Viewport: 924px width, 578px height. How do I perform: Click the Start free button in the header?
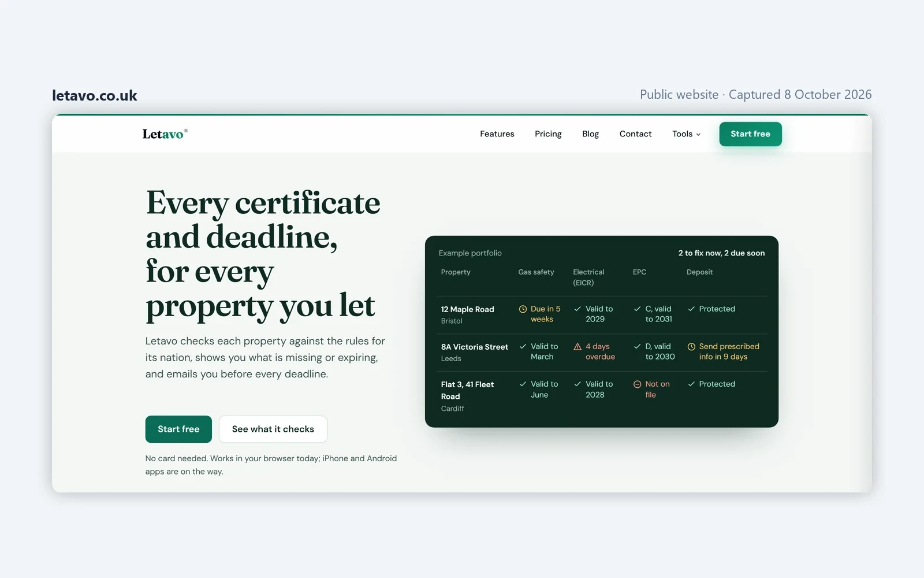click(x=750, y=134)
